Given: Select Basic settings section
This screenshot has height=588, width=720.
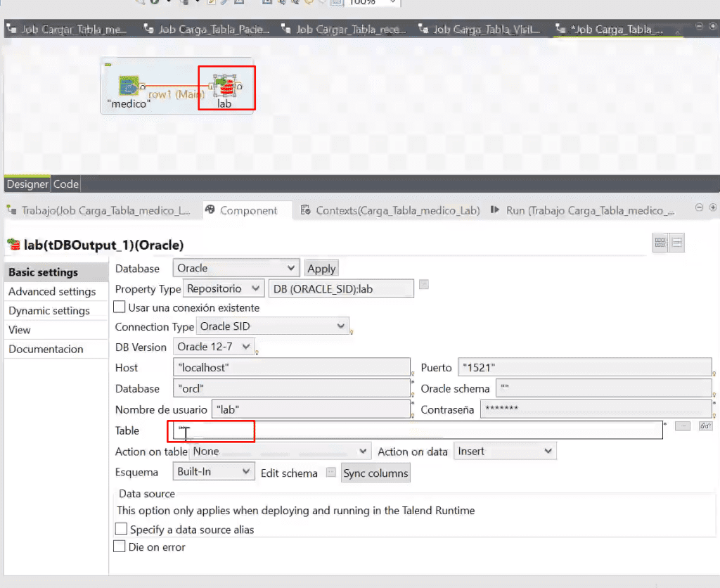Looking at the screenshot, I should tap(56, 272).
